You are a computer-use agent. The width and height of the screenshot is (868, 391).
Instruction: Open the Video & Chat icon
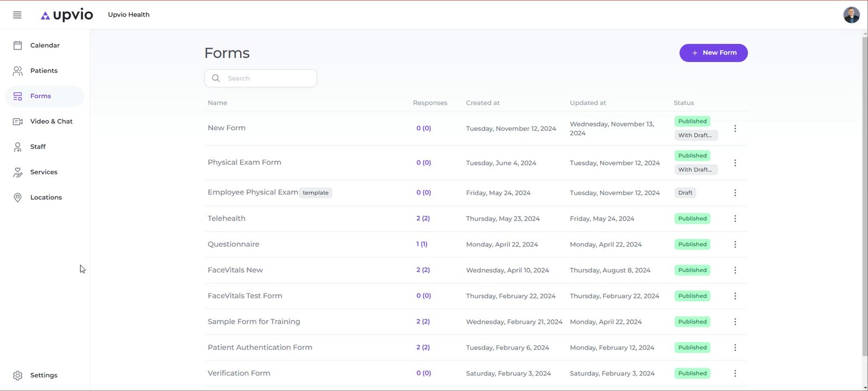coord(17,122)
